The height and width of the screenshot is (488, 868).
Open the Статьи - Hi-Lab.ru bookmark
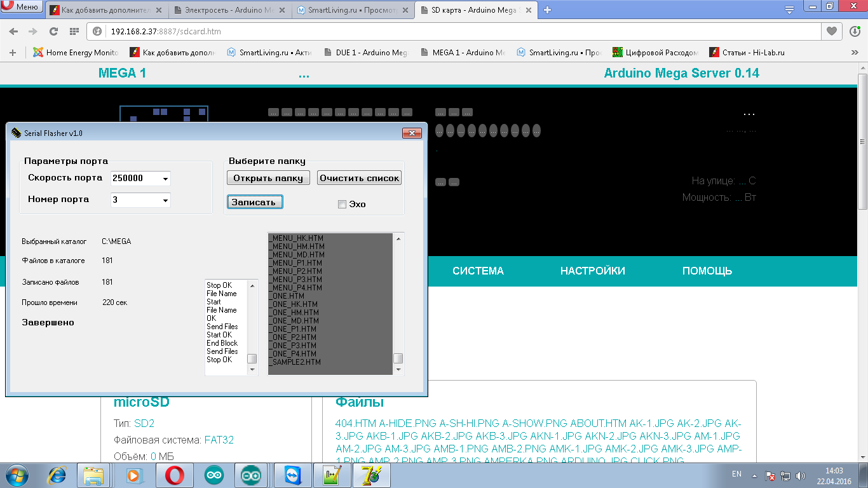pos(748,53)
